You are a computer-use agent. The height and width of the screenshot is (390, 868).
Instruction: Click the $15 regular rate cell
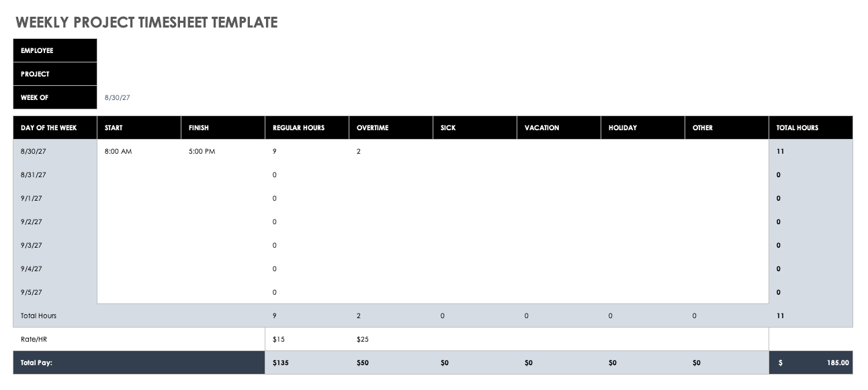[x=279, y=339]
